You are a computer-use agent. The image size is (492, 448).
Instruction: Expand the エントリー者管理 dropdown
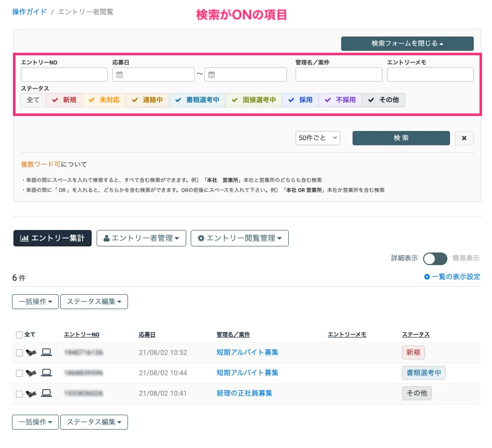[x=141, y=238]
